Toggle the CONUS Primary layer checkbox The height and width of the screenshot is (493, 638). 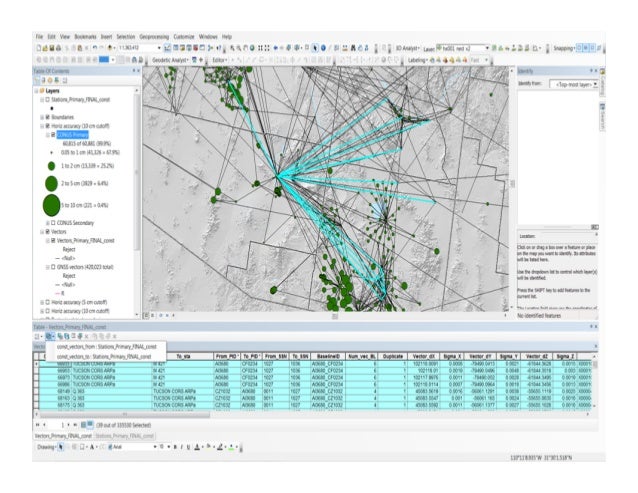pyautogui.click(x=53, y=135)
